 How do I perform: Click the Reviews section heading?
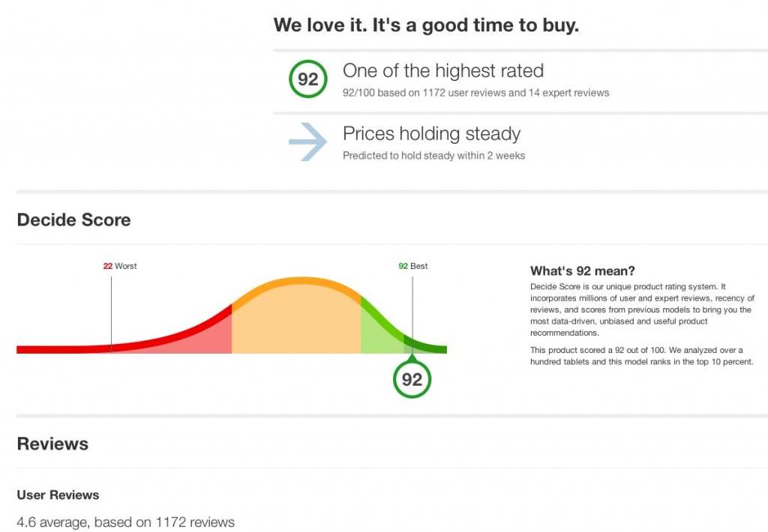[53, 444]
